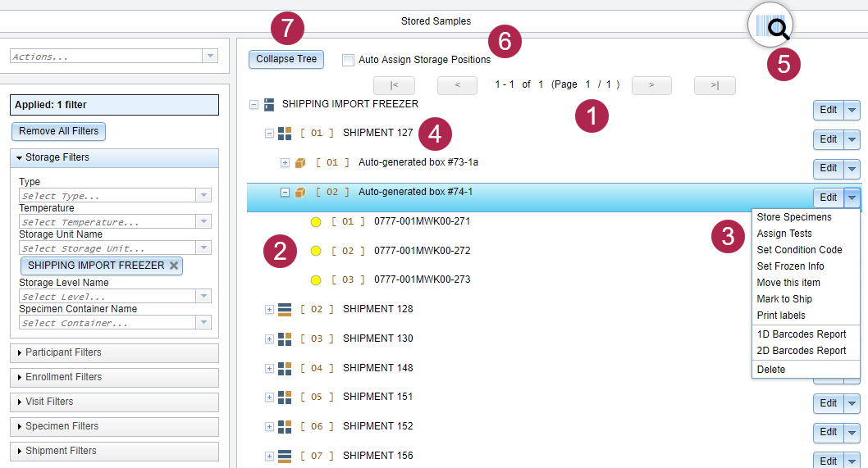Go to the next page of results

point(651,85)
